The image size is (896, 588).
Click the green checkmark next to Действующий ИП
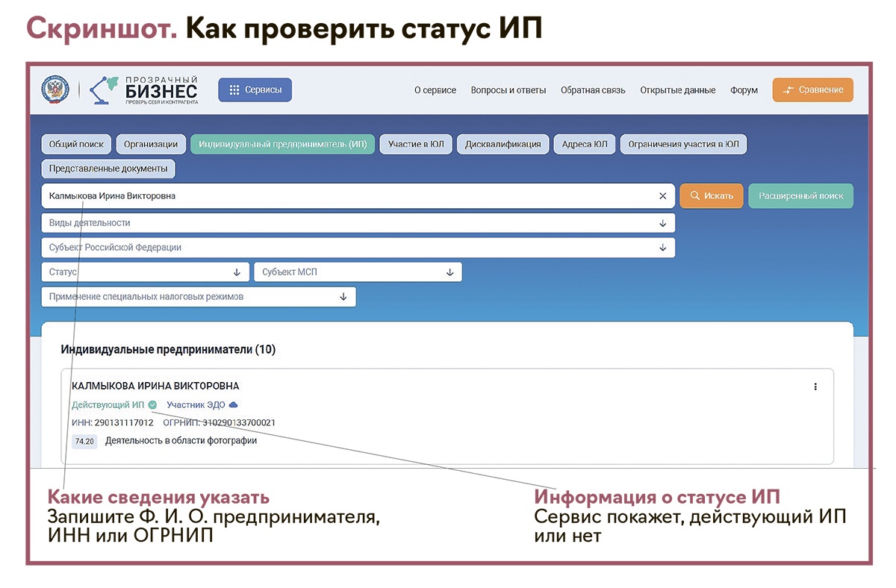(152, 405)
